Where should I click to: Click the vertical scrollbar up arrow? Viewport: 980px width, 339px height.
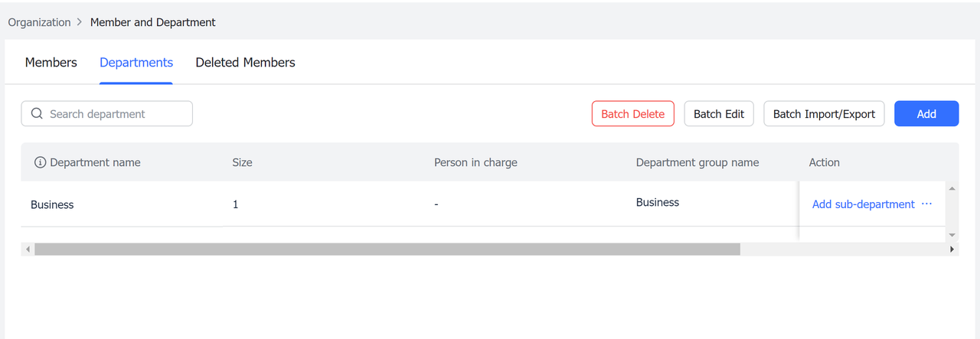pos(952,188)
